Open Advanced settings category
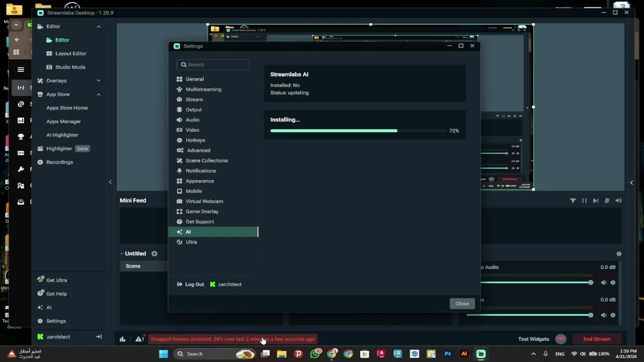This screenshot has height=362, width=644. pyautogui.click(x=213, y=150)
